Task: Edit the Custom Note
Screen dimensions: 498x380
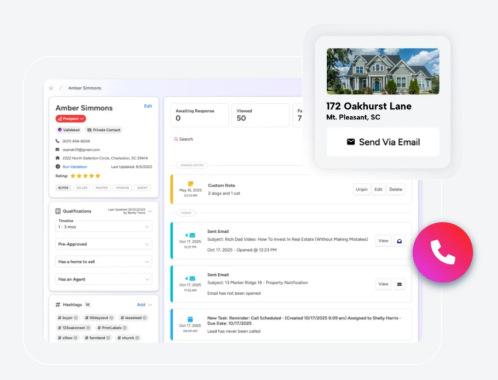Action: pyautogui.click(x=378, y=189)
